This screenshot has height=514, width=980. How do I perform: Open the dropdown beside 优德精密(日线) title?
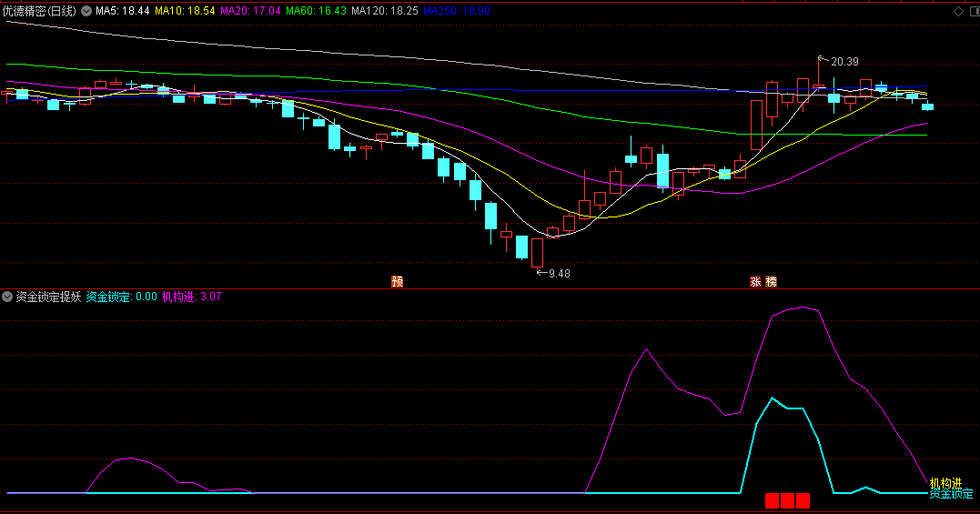pyautogui.click(x=86, y=11)
